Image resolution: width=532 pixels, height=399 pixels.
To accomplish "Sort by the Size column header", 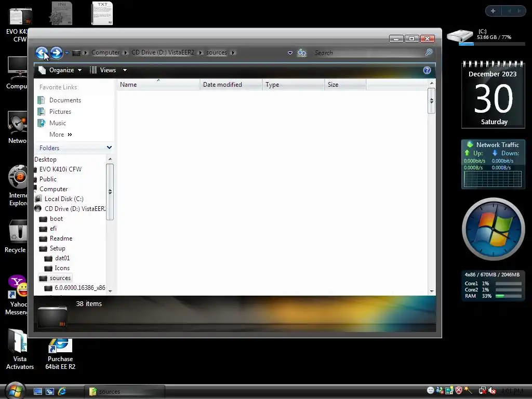I will pyautogui.click(x=345, y=85).
